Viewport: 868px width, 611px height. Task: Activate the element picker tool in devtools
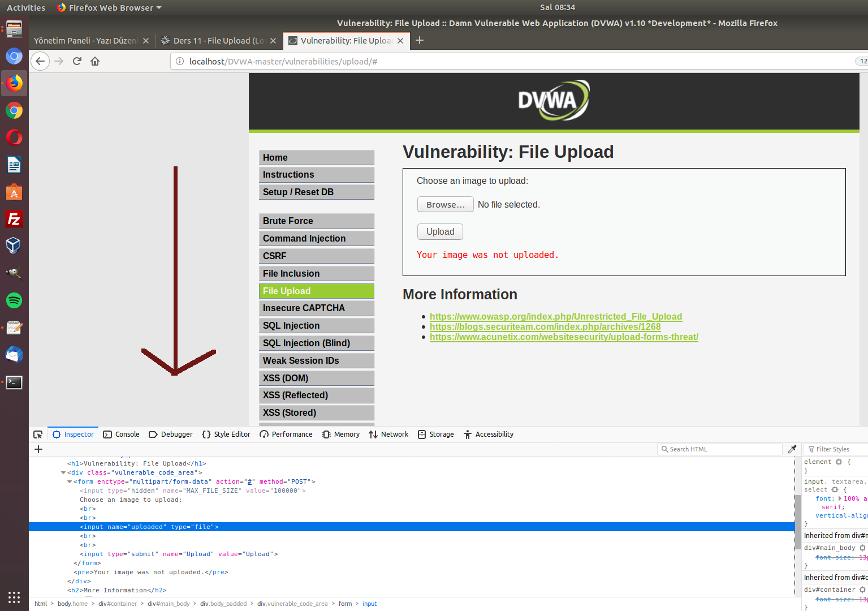(x=38, y=434)
